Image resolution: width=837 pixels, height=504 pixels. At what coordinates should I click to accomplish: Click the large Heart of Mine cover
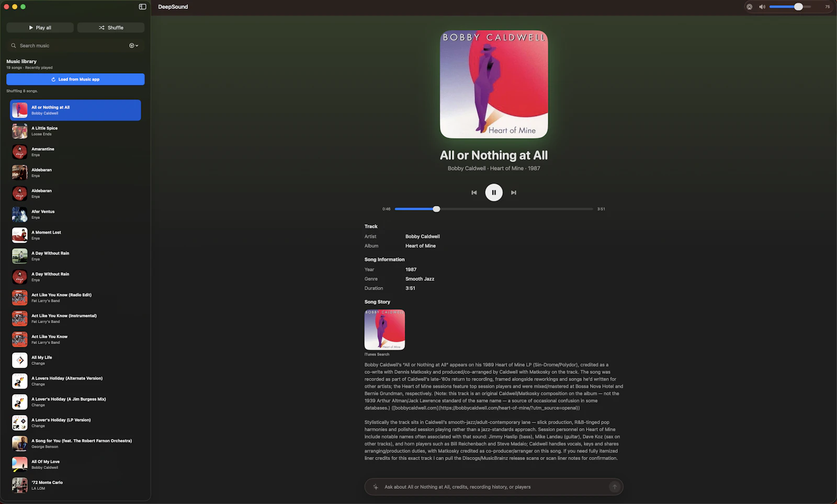494,84
